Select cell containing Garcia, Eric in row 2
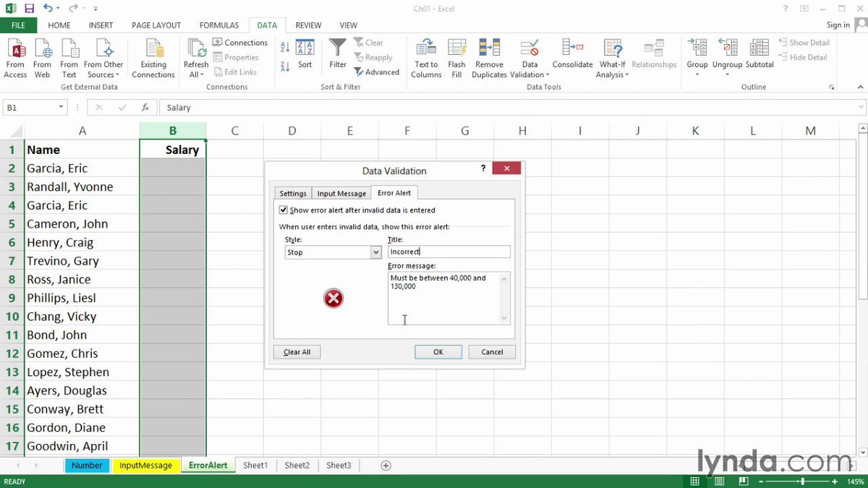 click(x=82, y=168)
